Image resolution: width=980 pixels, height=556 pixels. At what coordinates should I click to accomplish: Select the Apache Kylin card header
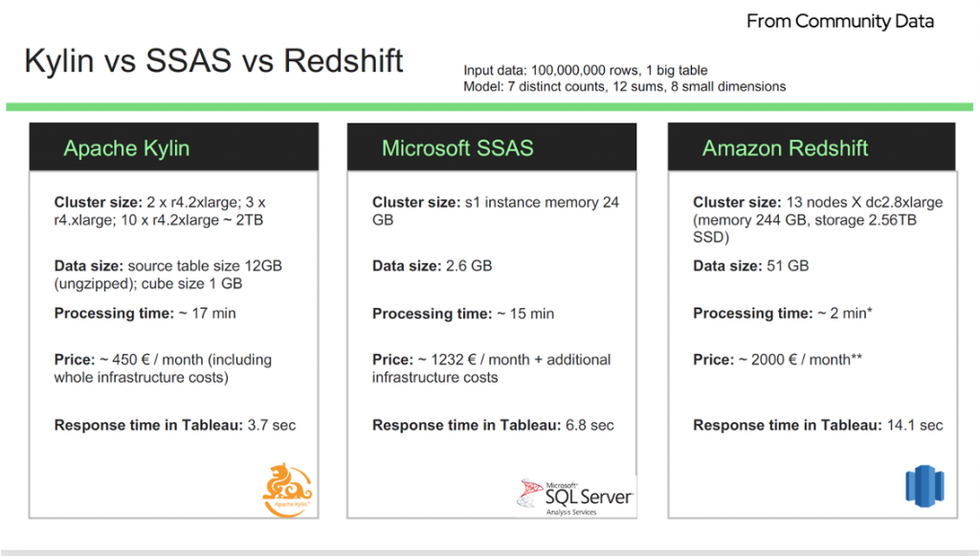174,146
